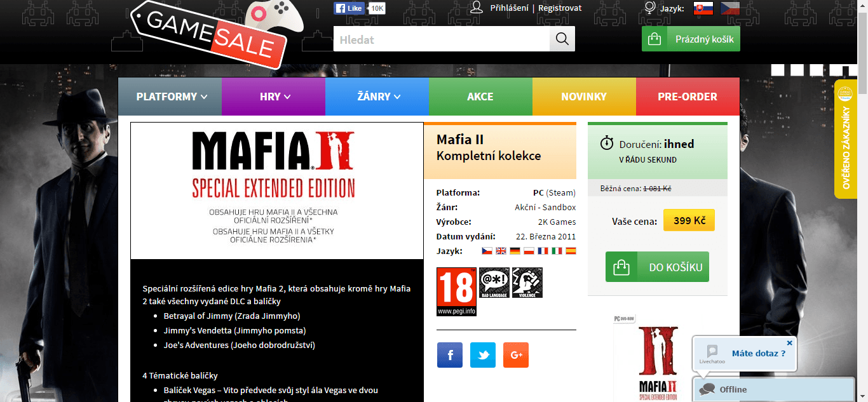The height and width of the screenshot is (402, 868).
Task: Click the user profile icon
Action: (476, 8)
